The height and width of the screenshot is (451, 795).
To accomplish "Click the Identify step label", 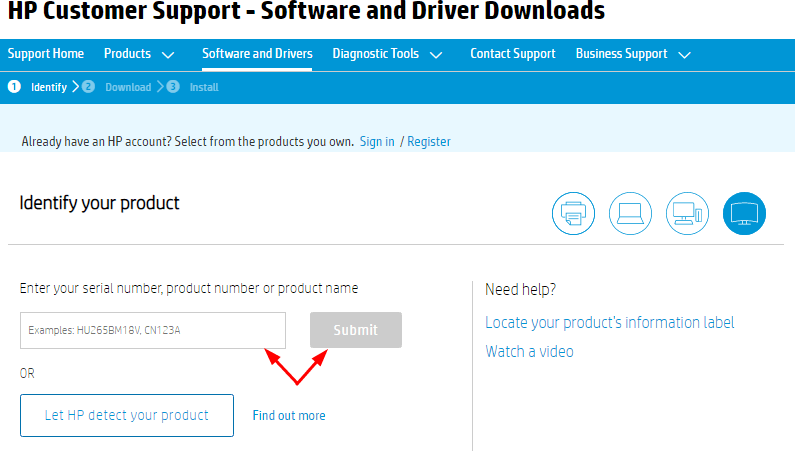I will click(49, 87).
